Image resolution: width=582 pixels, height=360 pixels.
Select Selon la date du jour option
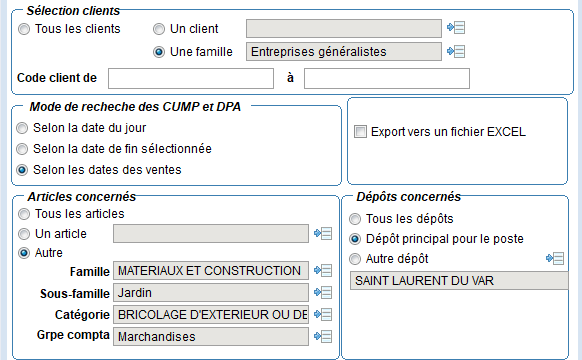click(22, 128)
